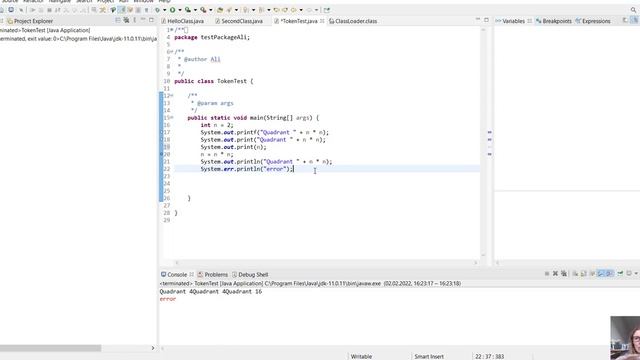Image resolution: width=640 pixels, height=360 pixels.
Task: Click the Step Over debug icon
Action: pos(74,10)
